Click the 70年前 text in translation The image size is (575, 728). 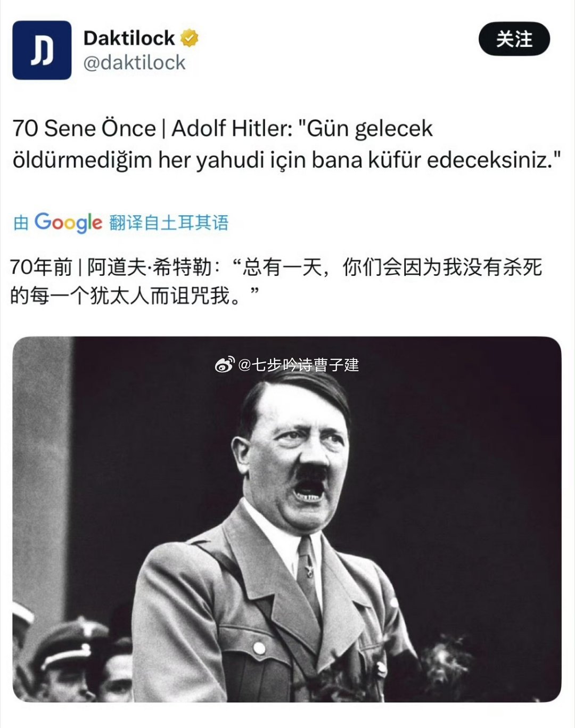tap(41, 267)
